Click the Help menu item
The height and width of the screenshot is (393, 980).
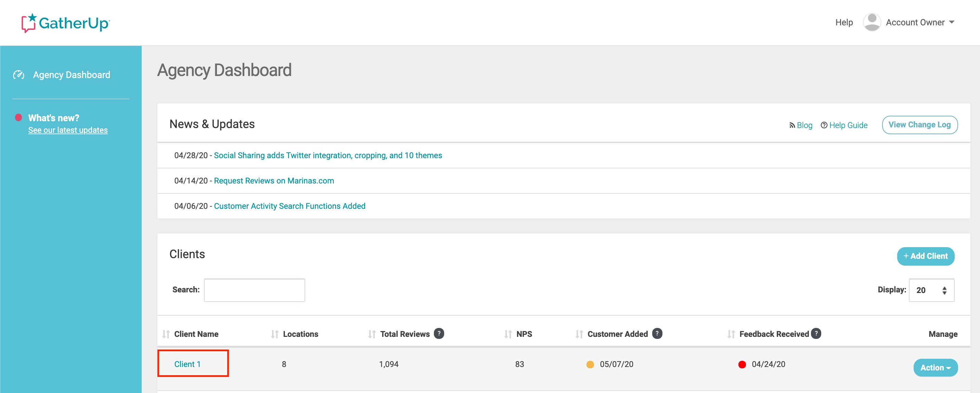point(844,22)
